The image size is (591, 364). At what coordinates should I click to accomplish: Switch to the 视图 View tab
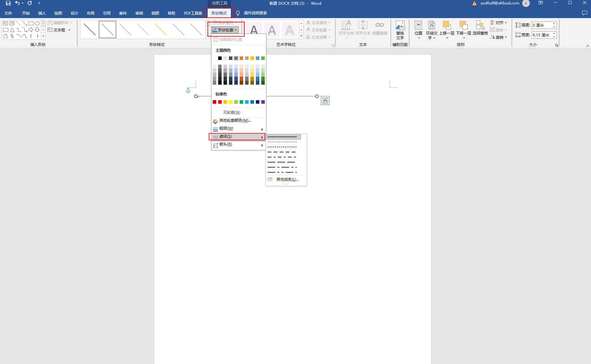tap(155, 13)
